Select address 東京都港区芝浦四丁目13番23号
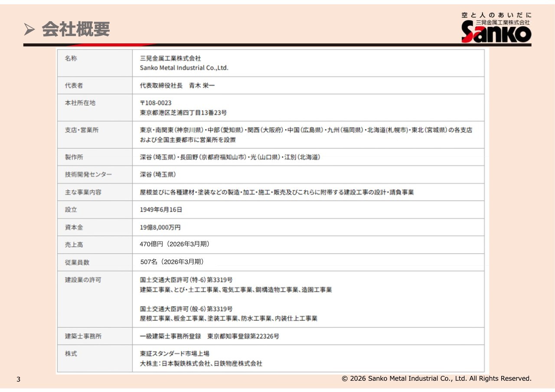 pos(183,113)
